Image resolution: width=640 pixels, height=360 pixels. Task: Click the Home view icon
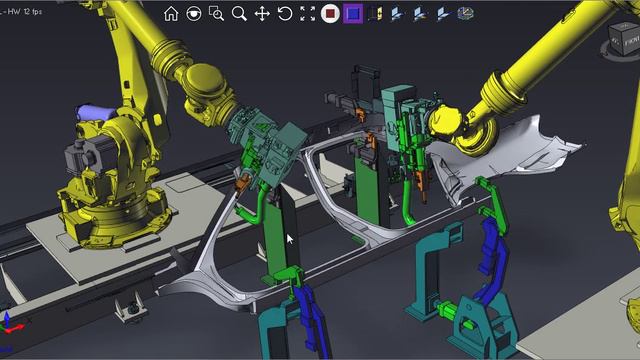click(x=171, y=13)
